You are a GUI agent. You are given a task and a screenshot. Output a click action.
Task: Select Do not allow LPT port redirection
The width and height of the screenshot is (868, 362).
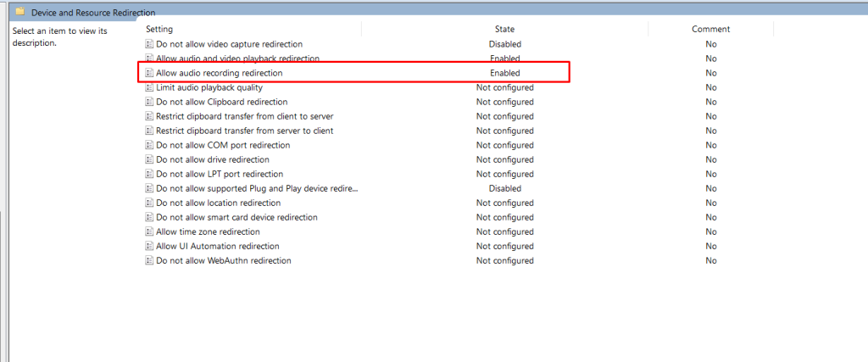pos(219,174)
